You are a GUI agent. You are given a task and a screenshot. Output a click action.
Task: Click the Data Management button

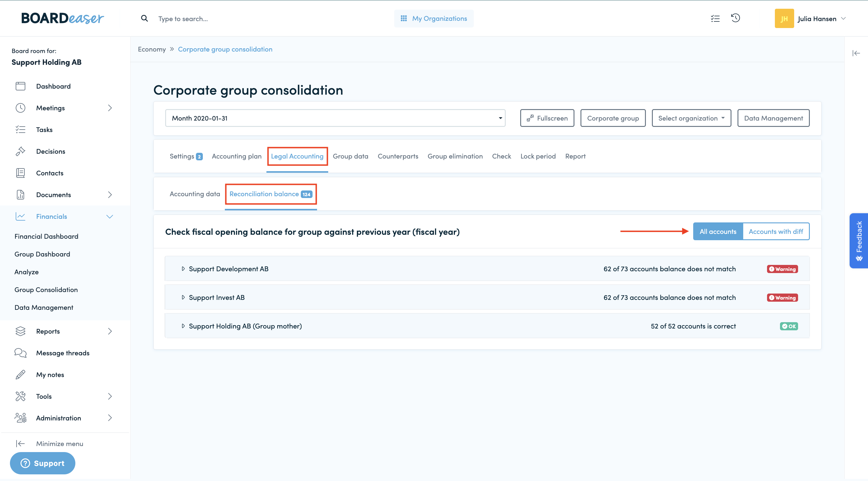click(x=773, y=118)
